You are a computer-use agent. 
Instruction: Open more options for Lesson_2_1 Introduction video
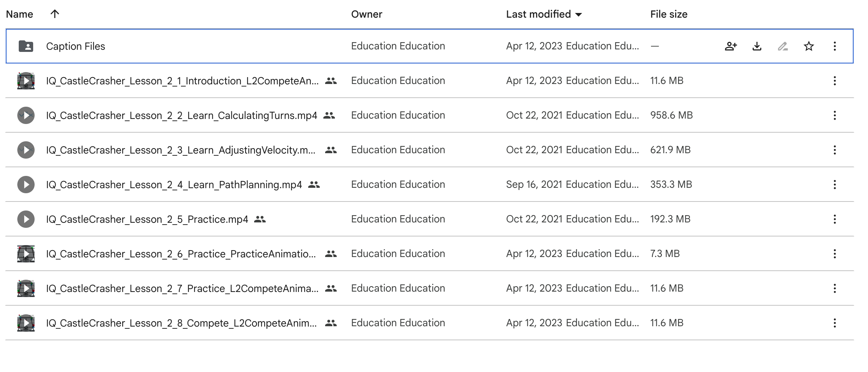tap(834, 81)
